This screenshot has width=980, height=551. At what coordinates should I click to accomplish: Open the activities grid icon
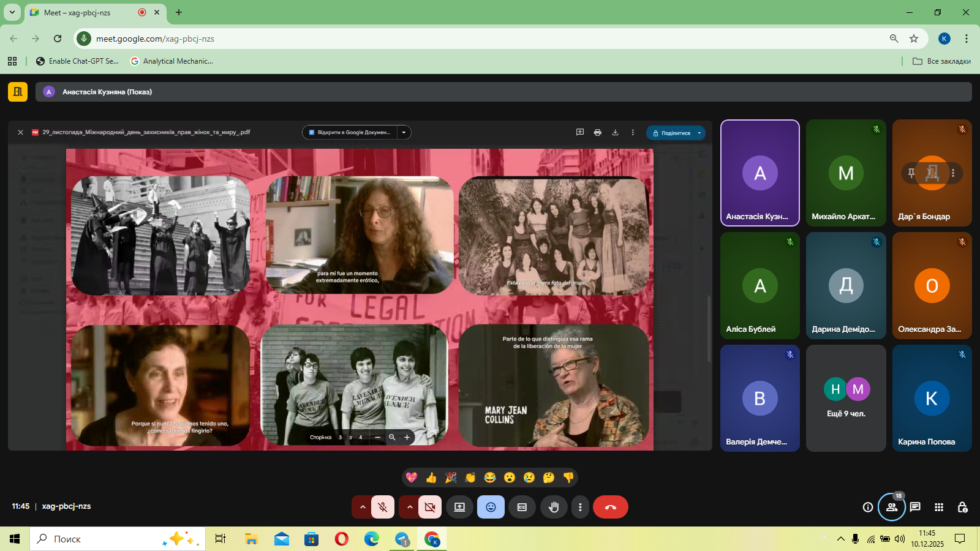pos(939,507)
